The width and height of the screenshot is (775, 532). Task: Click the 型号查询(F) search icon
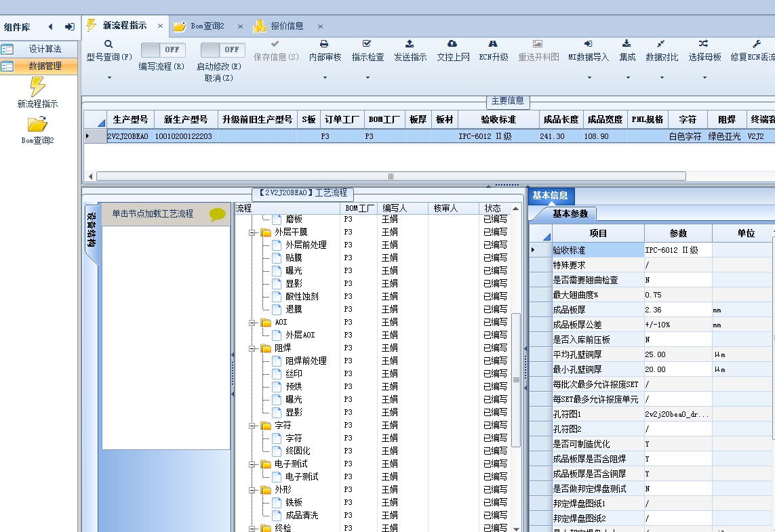tap(108, 44)
